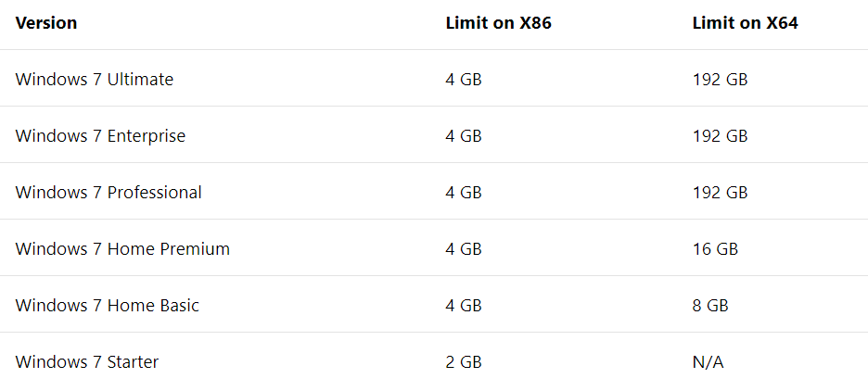This screenshot has width=868, height=391.
Task: Click the Version column header
Action: [x=46, y=22]
